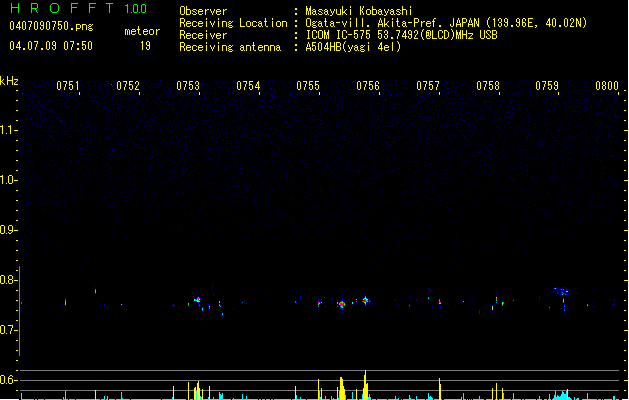Viewport: 629px width, 400px height.
Task: Click observer name Masayuki Kobayashi
Action: 359,11
